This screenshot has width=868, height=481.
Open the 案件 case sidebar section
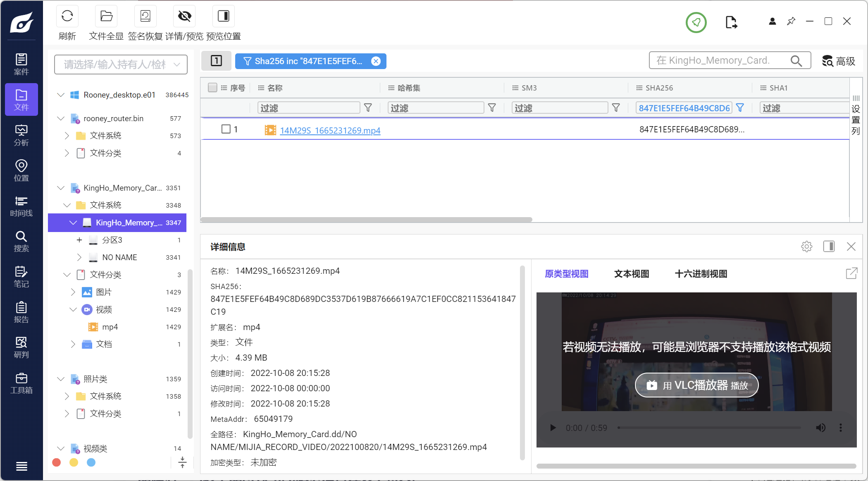point(21,64)
